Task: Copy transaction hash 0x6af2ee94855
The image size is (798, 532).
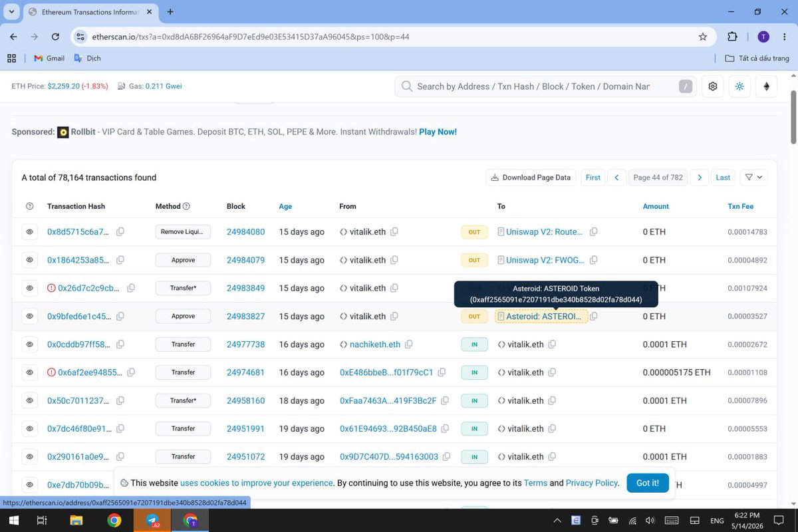Action: point(131,372)
